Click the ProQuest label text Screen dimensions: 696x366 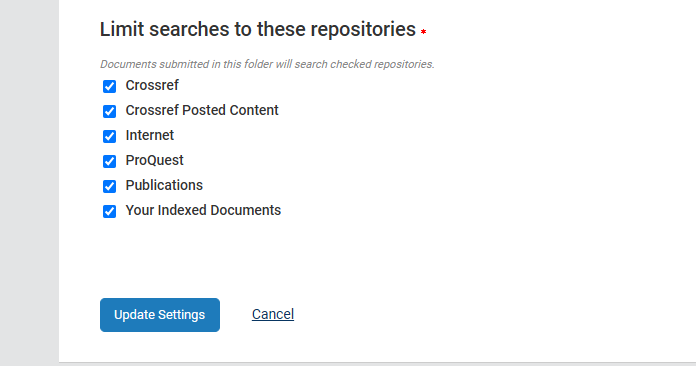(x=154, y=160)
